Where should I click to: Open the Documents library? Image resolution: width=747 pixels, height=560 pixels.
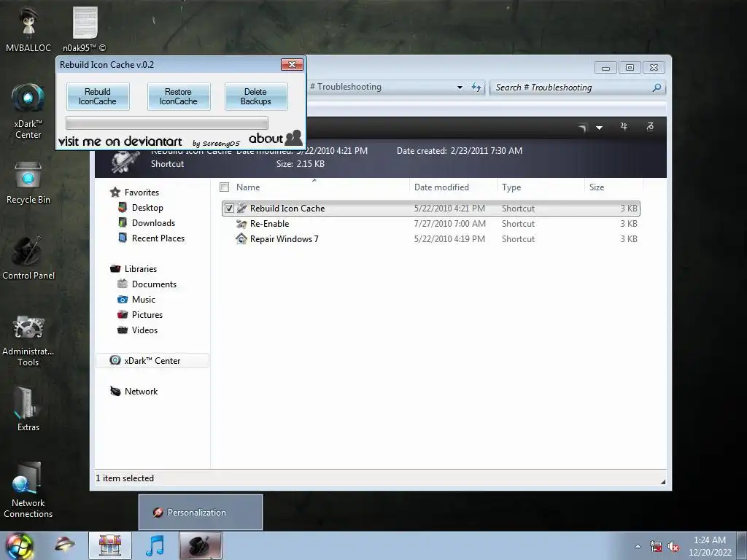[x=154, y=284]
